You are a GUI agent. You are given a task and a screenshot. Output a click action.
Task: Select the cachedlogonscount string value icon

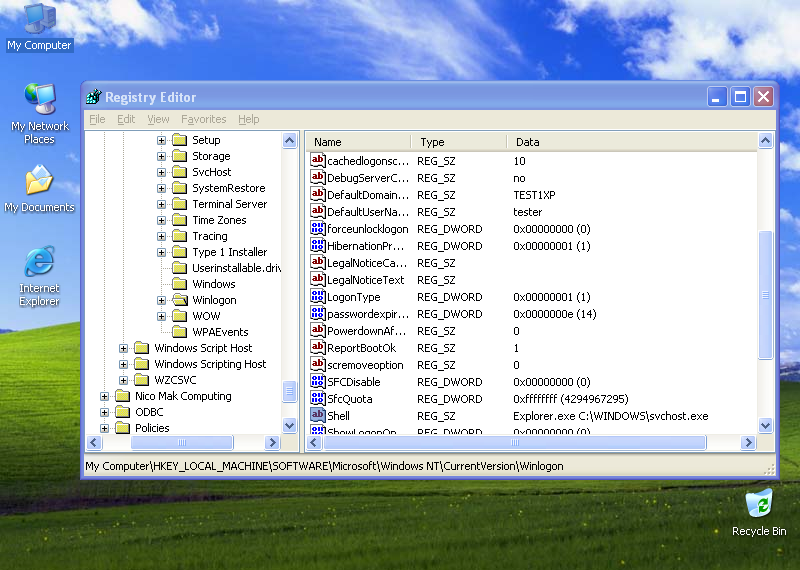[x=317, y=161]
